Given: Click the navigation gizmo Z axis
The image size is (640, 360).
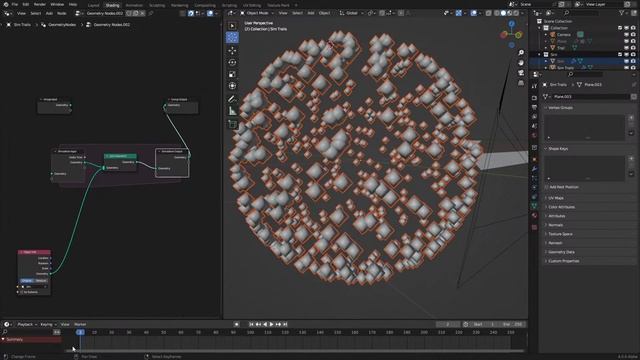Looking at the screenshot, I should tap(511, 24).
